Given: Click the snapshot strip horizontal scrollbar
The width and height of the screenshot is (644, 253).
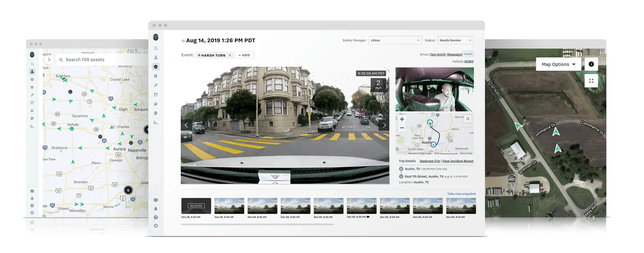Looking at the screenshot, I should point(258,224).
